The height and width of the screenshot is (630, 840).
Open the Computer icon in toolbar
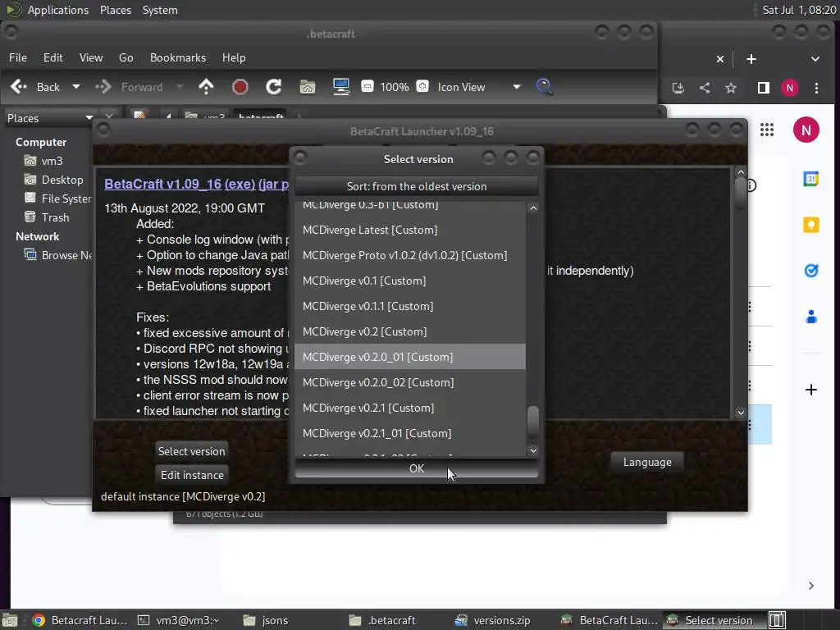(341, 87)
